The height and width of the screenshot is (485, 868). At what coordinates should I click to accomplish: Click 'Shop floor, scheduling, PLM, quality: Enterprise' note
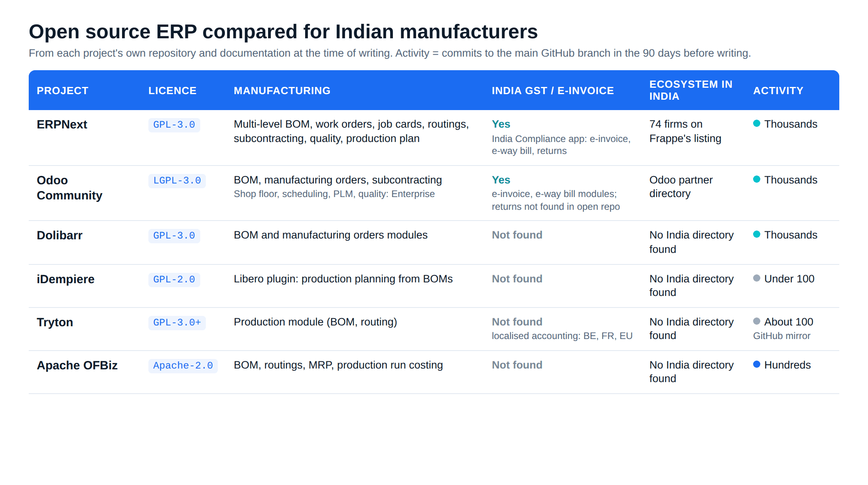tap(334, 194)
